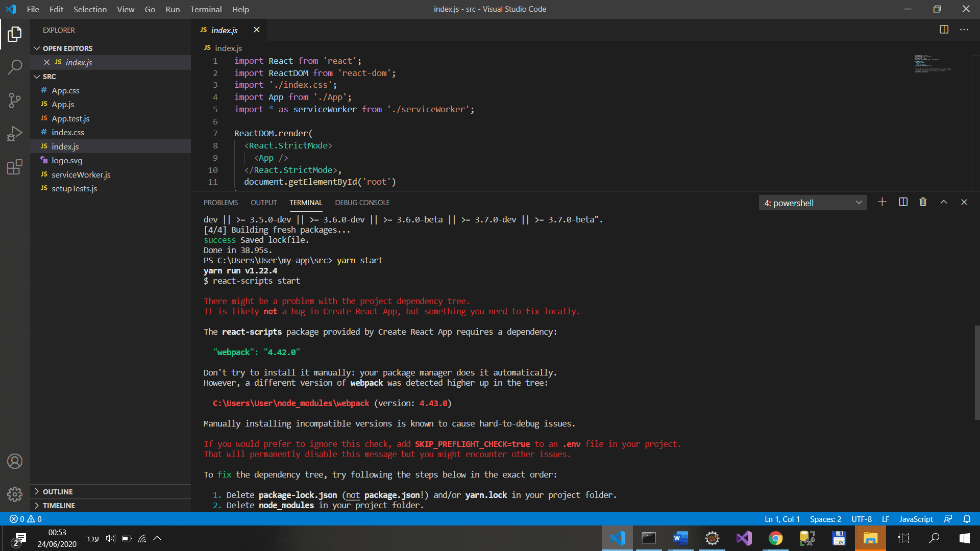Split the editor to the right
Screen dimensions: 980x551
944,30
